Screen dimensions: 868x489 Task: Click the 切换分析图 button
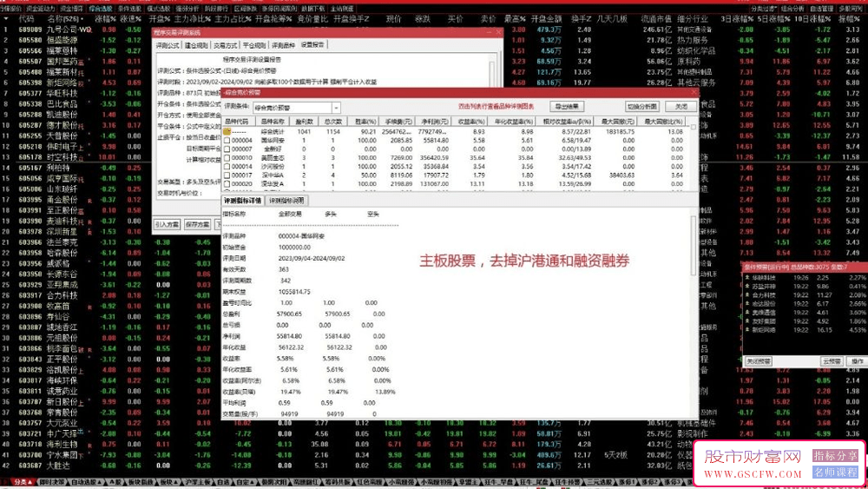pos(642,106)
